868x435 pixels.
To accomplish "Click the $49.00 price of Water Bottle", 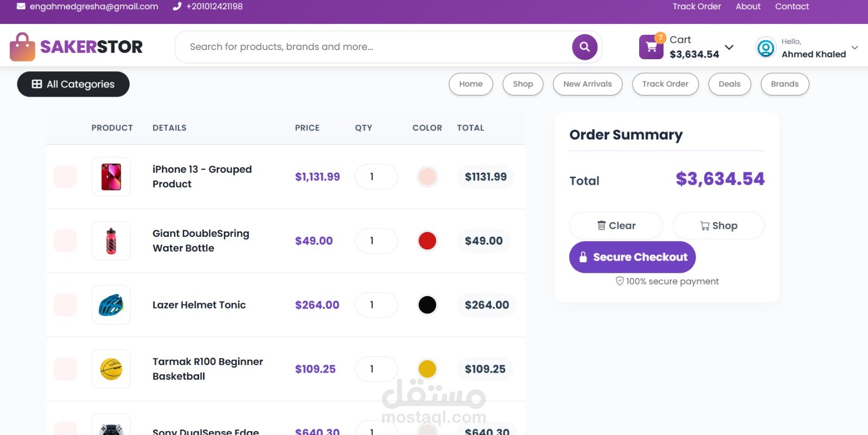I will pos(314,241).
